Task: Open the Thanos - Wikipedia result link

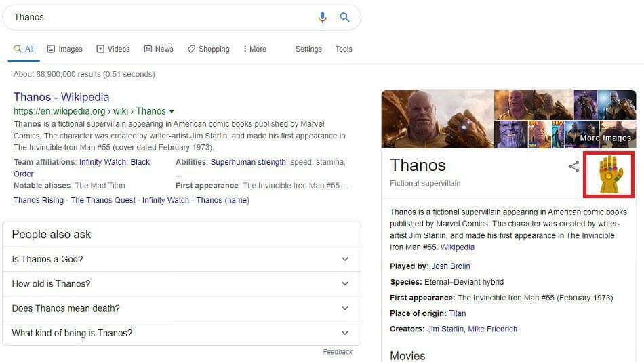Action: click(61, 97)
